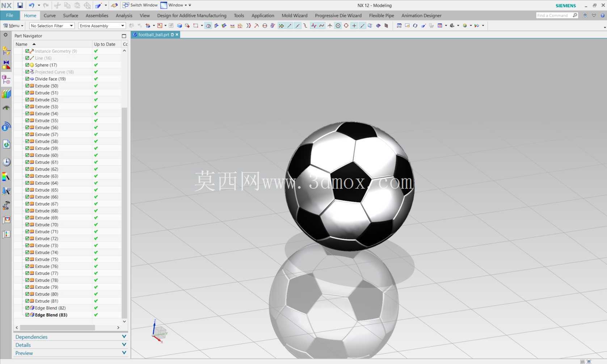Click the Save icon in the title bar
The width and height of the screenshot is (607, 364).
click(x=20, y=5)
